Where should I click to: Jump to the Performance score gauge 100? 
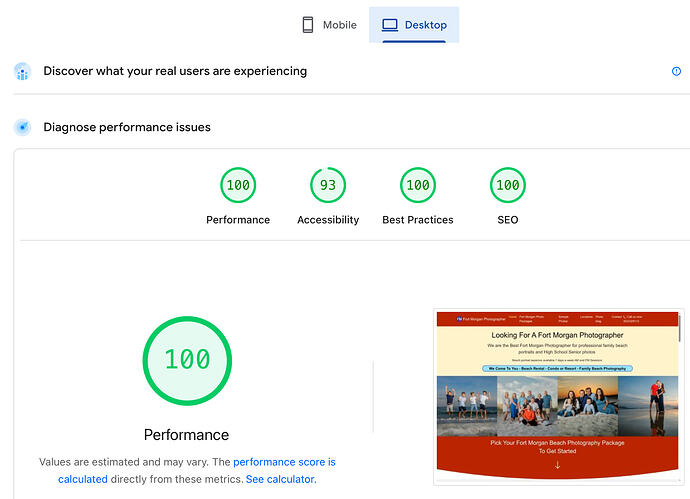[x=238, y=185]
